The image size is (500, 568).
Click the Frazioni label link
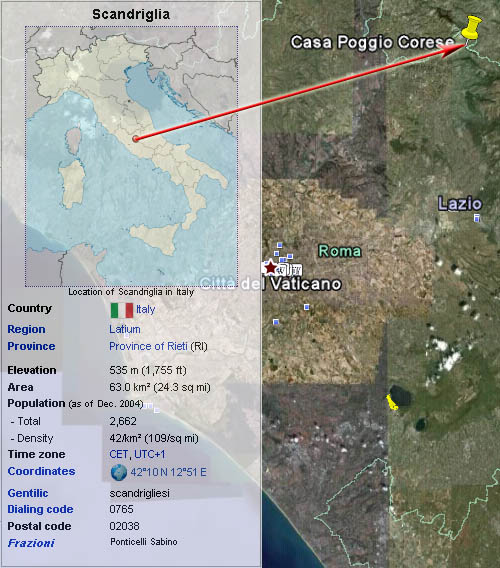[31, 543]
